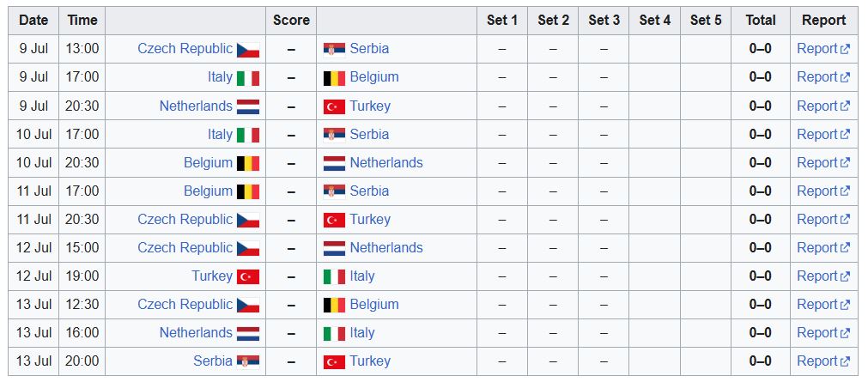
Task: Open Netherlands team link in 13 Jul 16:00 row
Action: point(196,333)
